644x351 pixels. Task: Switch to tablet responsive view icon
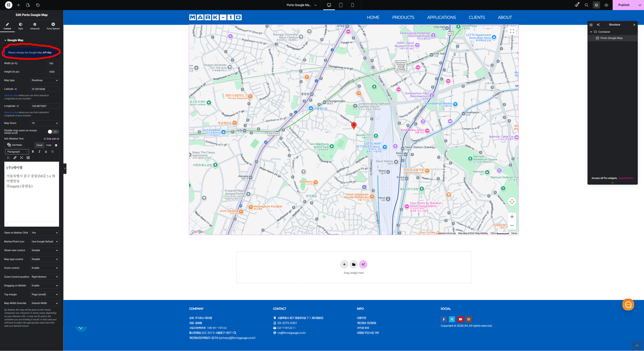(x=340, y=5)
